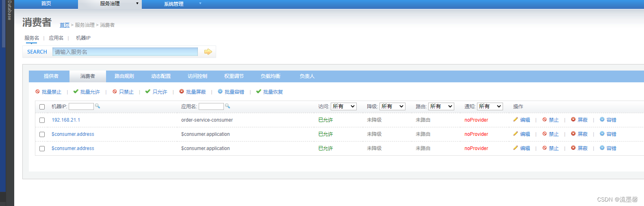Screen dimensions: 644x206
Task: Click the magnifier icon beside 机器IP filter
Action: (98, 106)
